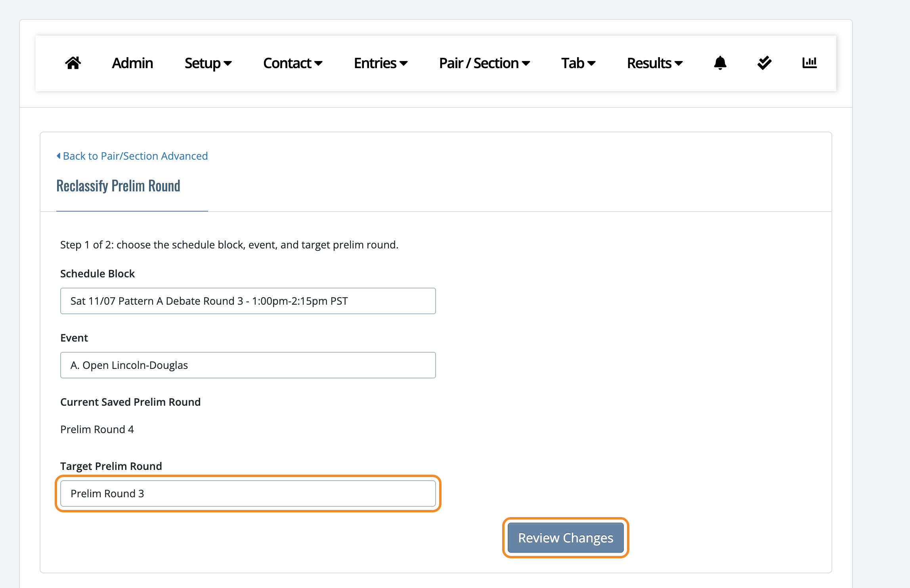Screen dimensions: 910x588
Task: Open the Schedule Block selector
Action: pos(248,301)
